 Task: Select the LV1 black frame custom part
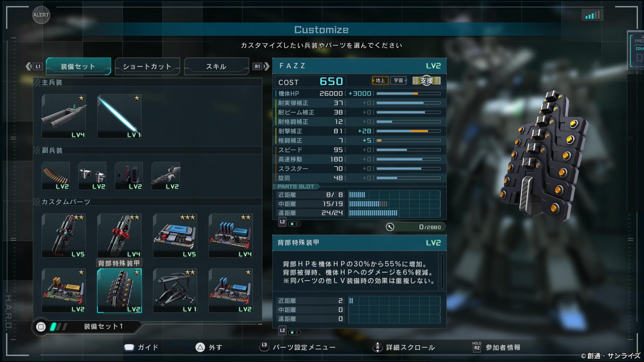(x=175, y=291)
